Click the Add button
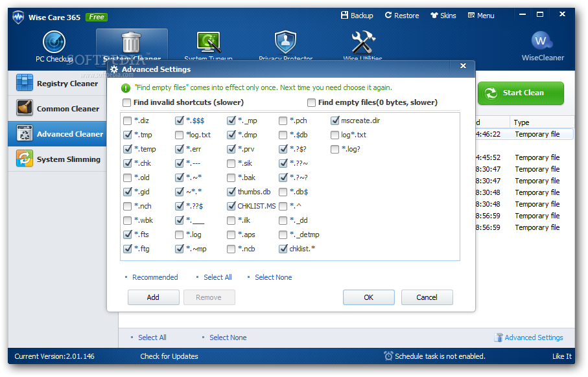This screenshot has width=588, height=377. pyautogui.click(x=153, y=297)
